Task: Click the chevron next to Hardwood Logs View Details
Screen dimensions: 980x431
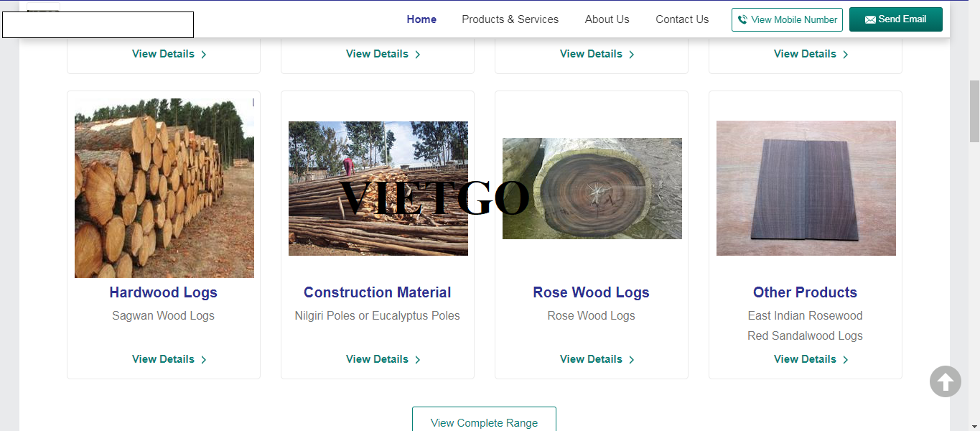Action: click(x=204, y=360)
